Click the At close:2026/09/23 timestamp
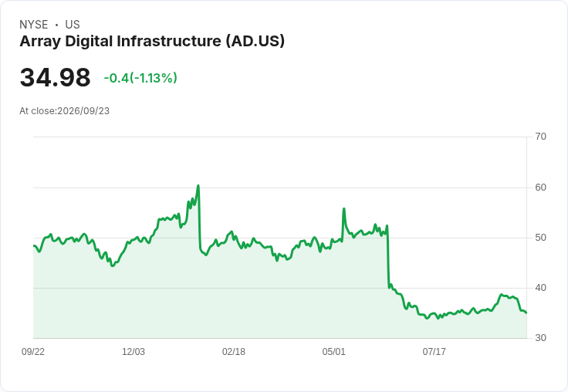 tap(65, 111)
